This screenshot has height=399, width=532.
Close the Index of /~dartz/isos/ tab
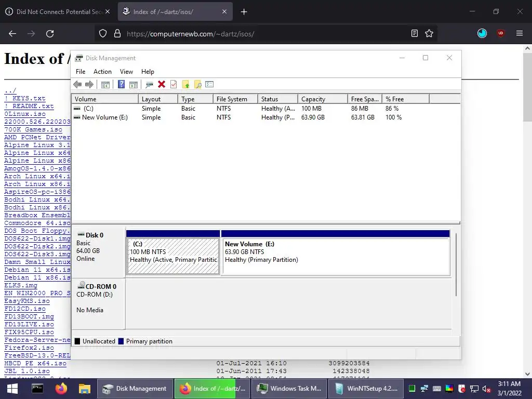tap(224, 11)
